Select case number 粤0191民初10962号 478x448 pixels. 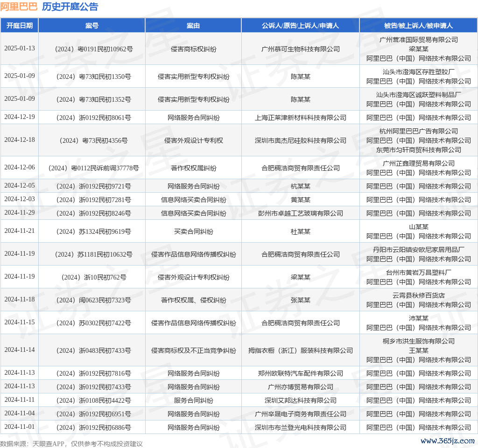[x=105, y=49]
